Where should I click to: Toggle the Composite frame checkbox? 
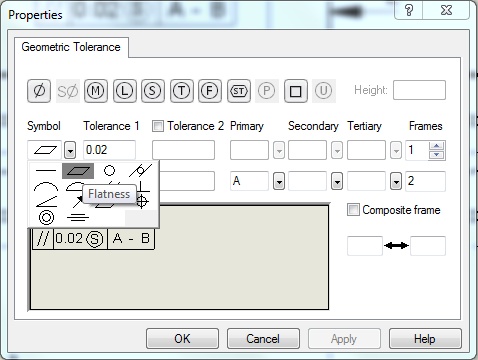click(353, 210)
